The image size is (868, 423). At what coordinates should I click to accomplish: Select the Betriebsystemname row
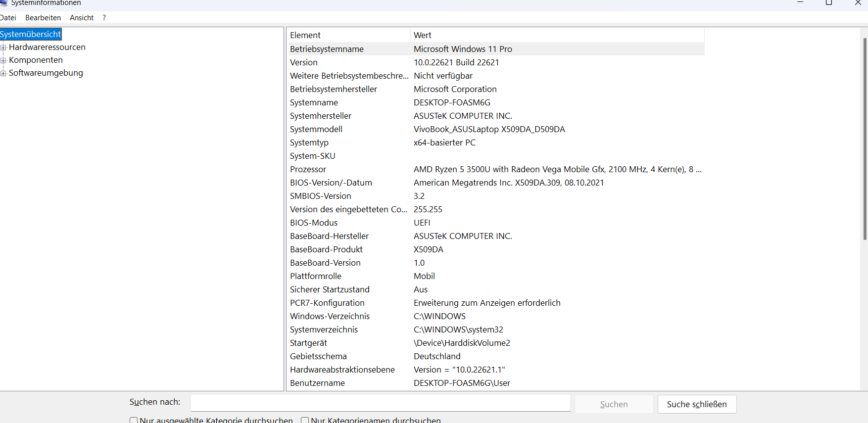[x=496, y=49]
